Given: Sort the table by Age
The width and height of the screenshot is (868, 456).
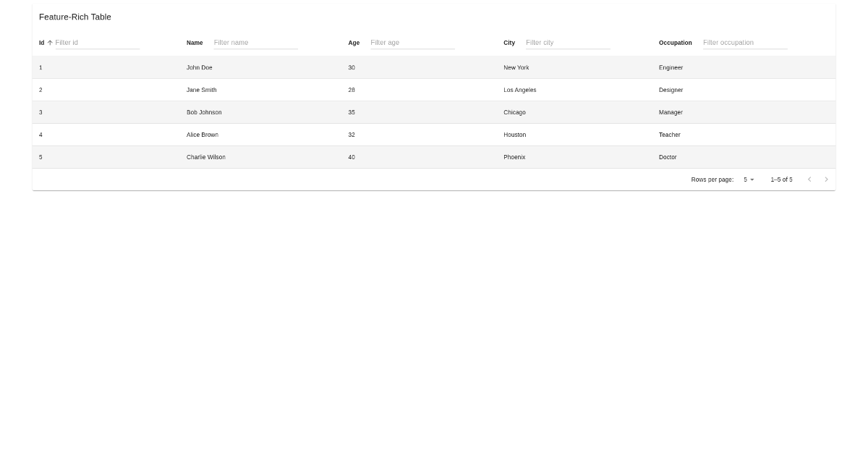Looking at the screenshot, I should pos(354,43).
